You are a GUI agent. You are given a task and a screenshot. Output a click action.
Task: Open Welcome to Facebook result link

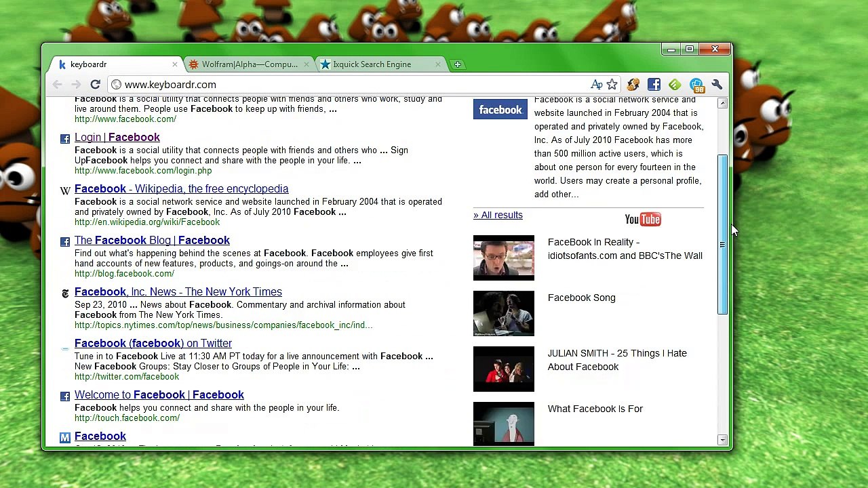pos(159,395)
